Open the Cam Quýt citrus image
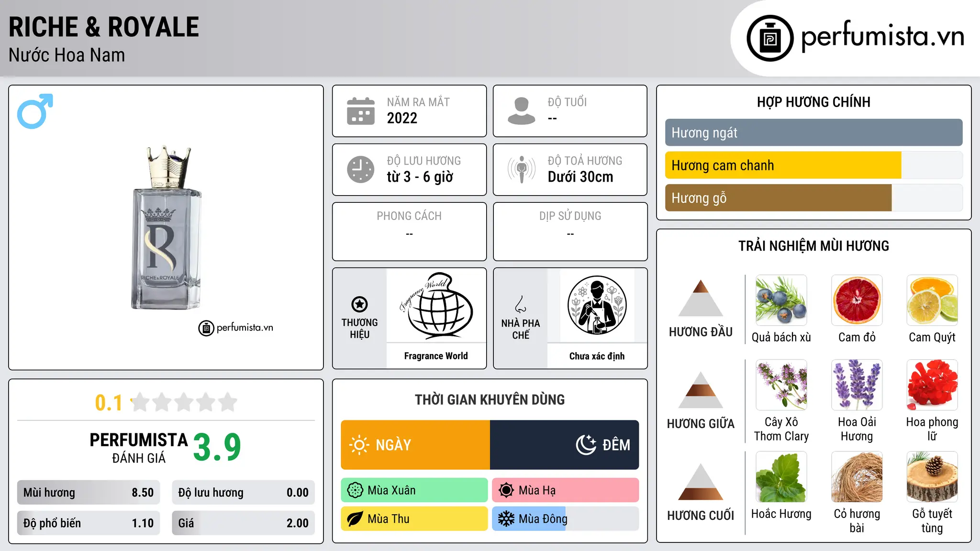This screenshot has height=551, width=980. 932,300
